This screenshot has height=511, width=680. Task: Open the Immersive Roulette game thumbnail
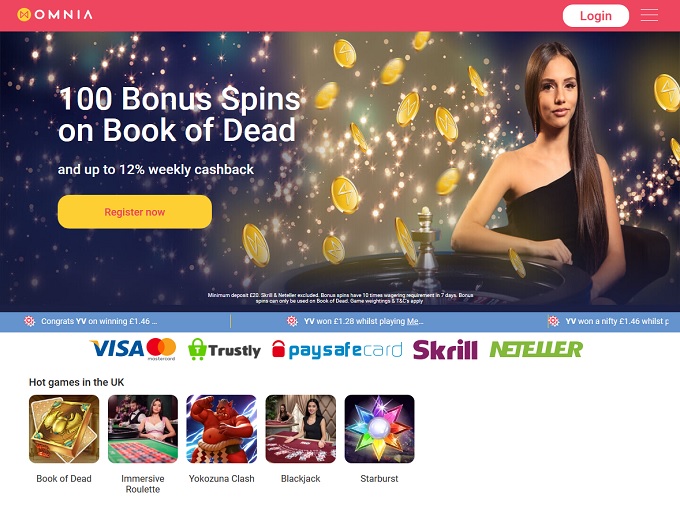tap(143, 429)
